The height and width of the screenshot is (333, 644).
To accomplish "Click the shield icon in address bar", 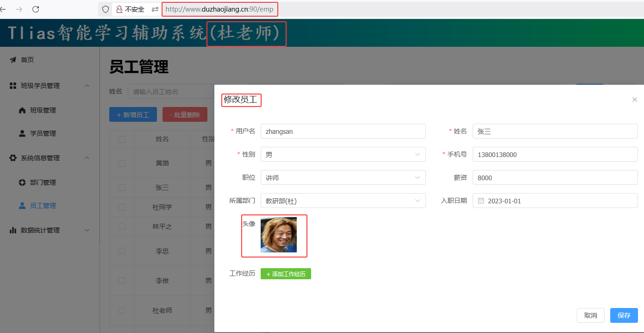I will click(x=106, y=9).
